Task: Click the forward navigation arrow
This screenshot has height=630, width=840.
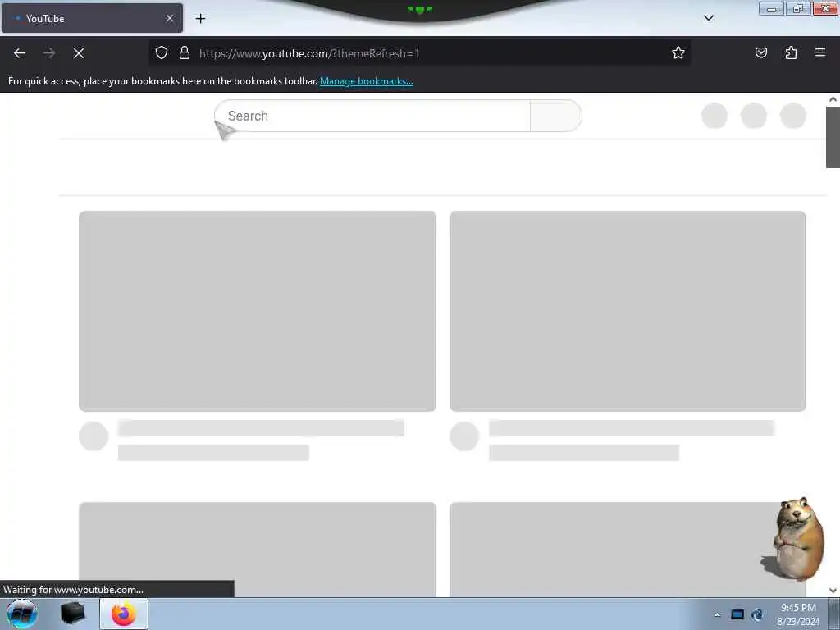Action: pyautogui.click(x=49, y=53)
